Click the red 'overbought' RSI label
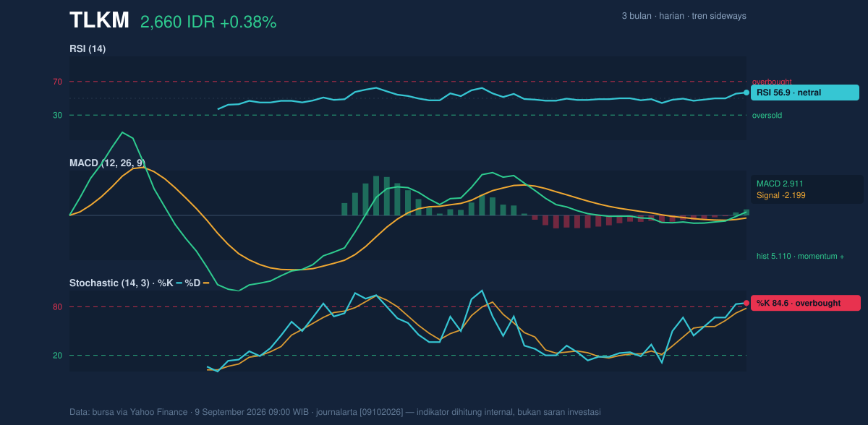868x425 pixels. [772, 82]
